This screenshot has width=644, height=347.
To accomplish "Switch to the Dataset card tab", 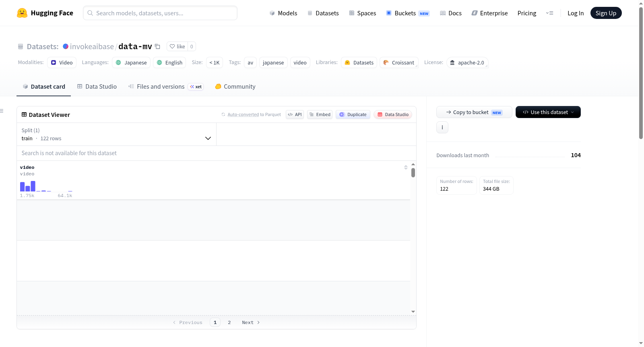I will click(x=44, y=87).
